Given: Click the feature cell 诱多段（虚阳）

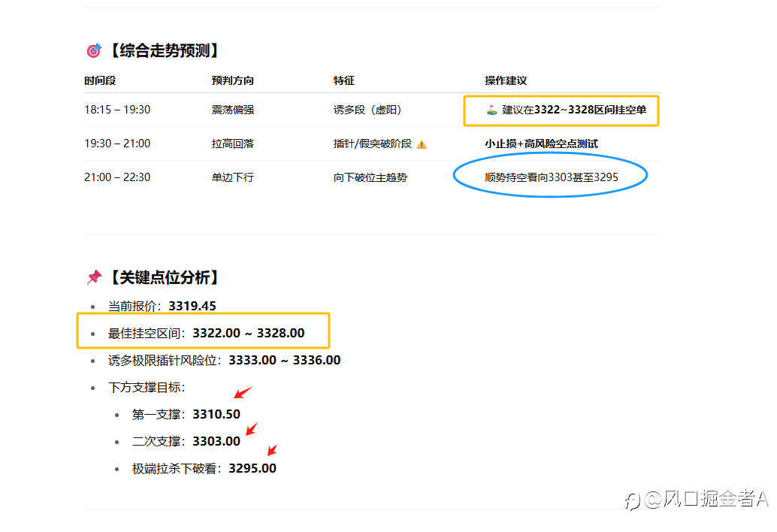Looking at the screenshot, I should point(369,110).
